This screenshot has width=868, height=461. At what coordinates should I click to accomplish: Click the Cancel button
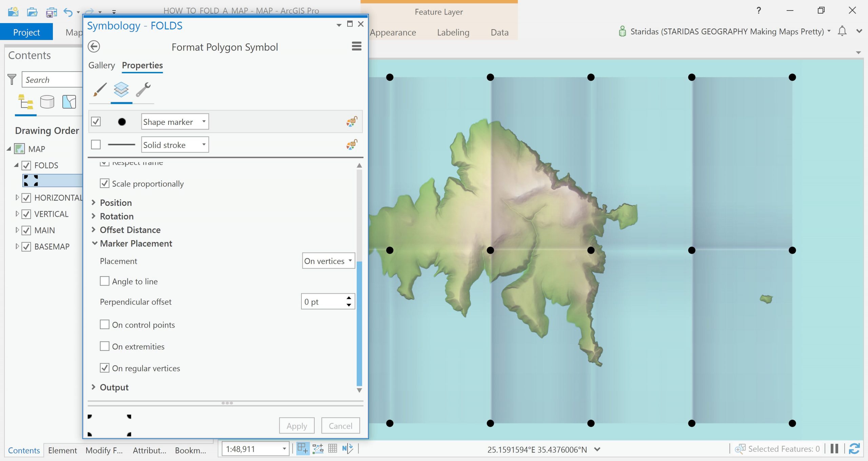(x=340, y=426)
